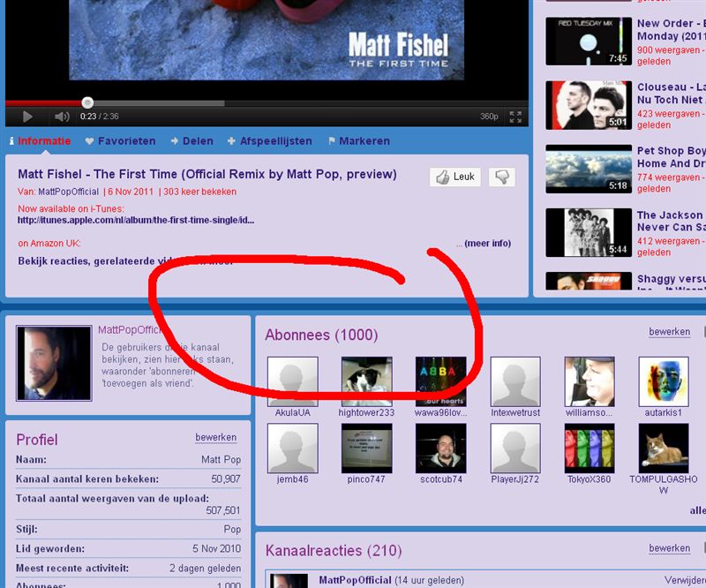Click the New Order video title link
The height and width of the screenshot is (588, 706).
click(672, 30)
